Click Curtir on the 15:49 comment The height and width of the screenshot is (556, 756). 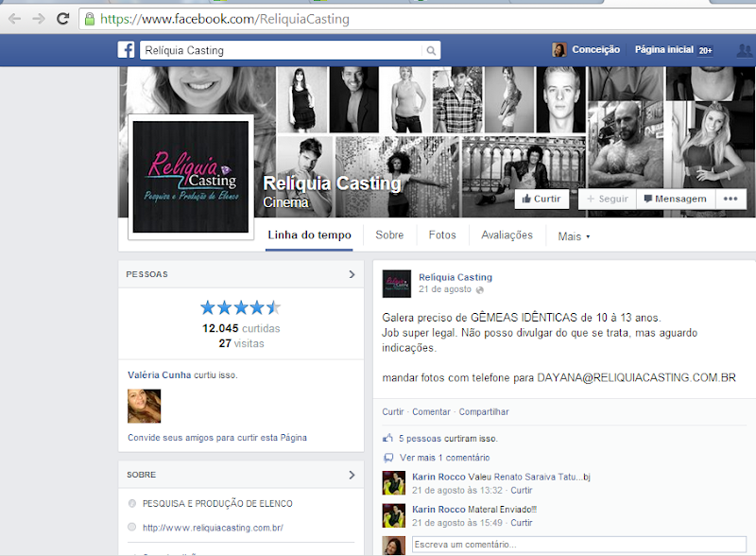tap(522, 523)
